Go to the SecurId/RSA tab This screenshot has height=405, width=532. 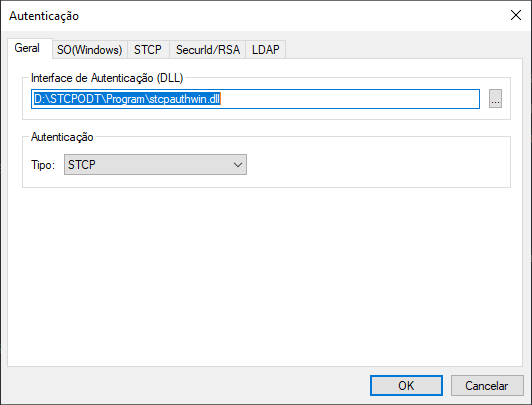pos(208,50)
